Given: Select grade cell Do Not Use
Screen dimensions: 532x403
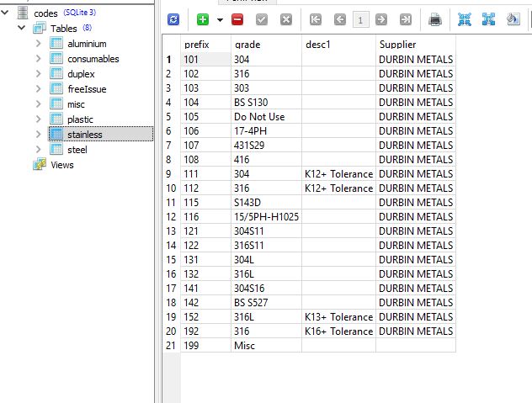Looking at the screenshot, I should [x=266, y=116].
